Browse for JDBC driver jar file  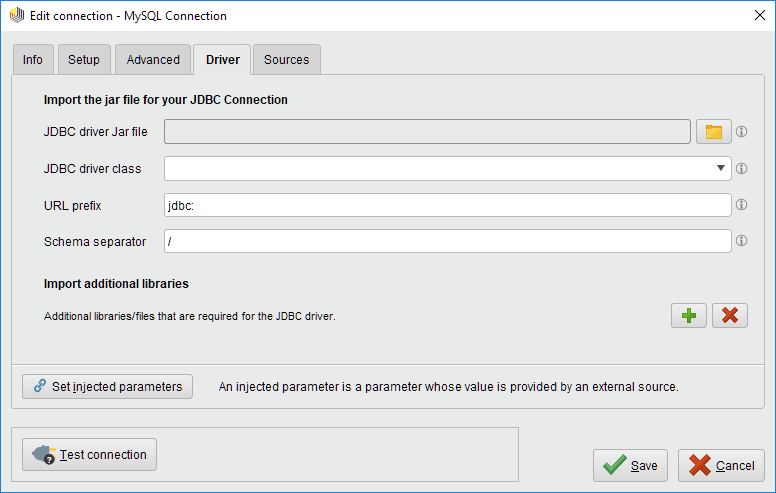pos(713,132)
